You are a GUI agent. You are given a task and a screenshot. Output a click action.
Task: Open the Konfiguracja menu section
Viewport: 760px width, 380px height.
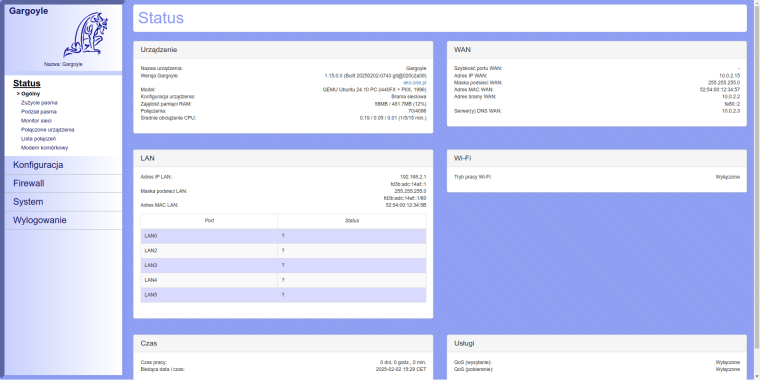pyautogui.click(x=38, y=165)
